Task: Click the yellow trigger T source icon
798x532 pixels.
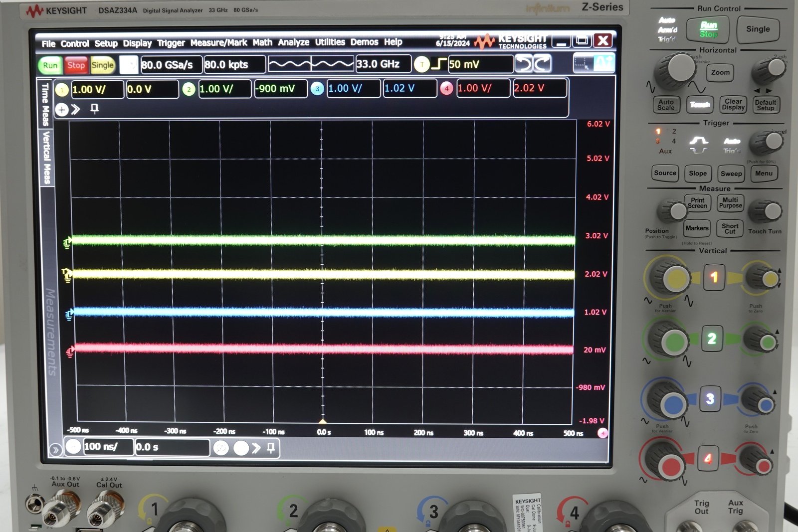Action: (422, 64)
